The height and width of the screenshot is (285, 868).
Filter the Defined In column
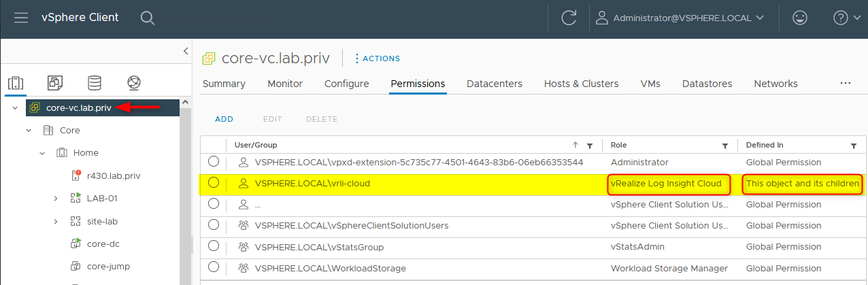(854, 145)
